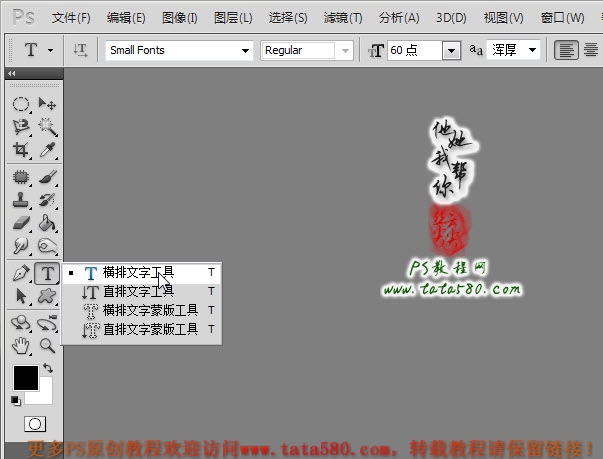Select the Smudge tool
The height and width of the screenshot is (459, 603).
coord(21,246)
